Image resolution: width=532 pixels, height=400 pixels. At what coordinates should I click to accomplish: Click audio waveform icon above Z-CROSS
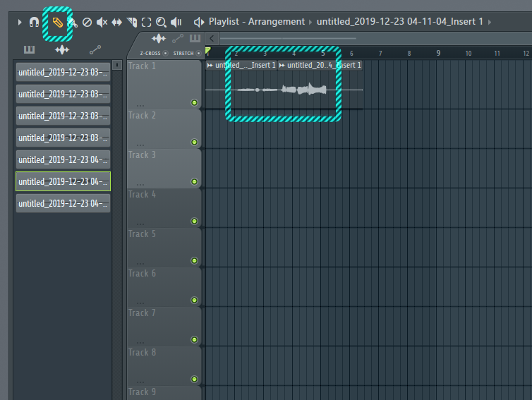point(159,39)
